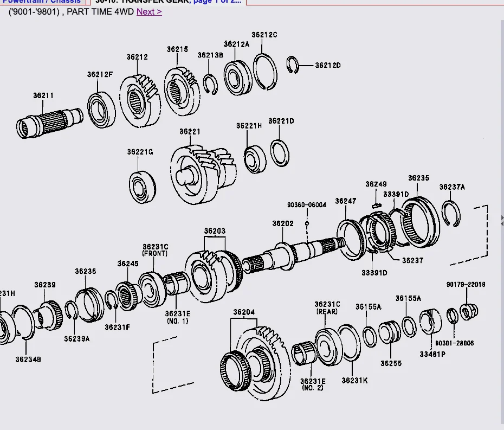Click part number 36221H label
This screenshot has height=430, width=504.
249,126
